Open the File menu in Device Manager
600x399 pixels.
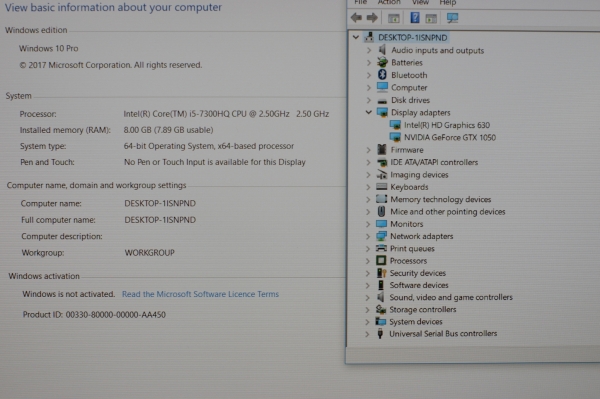[360, 2]
